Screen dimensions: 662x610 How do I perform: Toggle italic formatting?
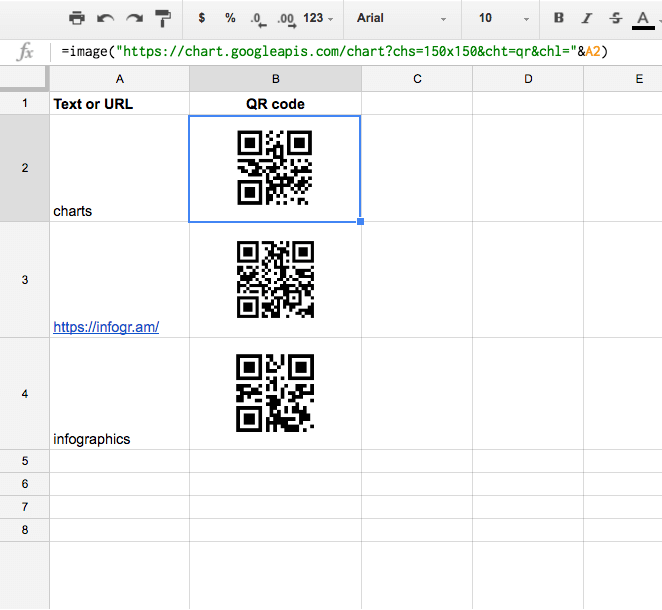[x=587, y=18]
